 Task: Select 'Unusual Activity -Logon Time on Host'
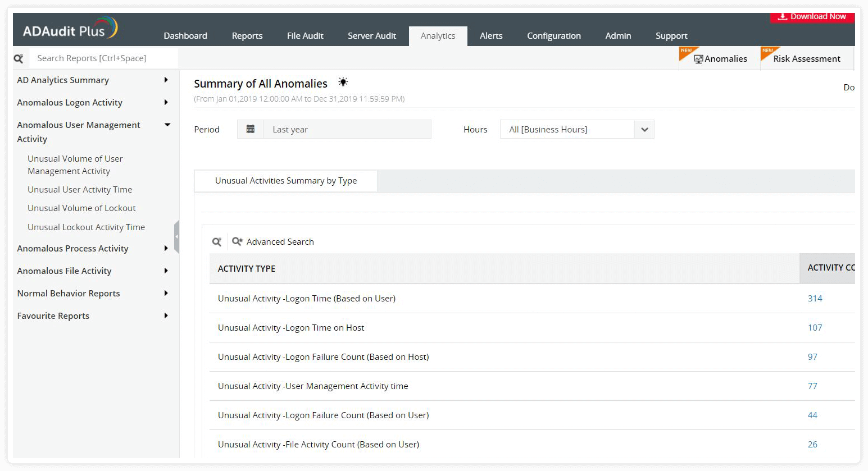[291, 328]
